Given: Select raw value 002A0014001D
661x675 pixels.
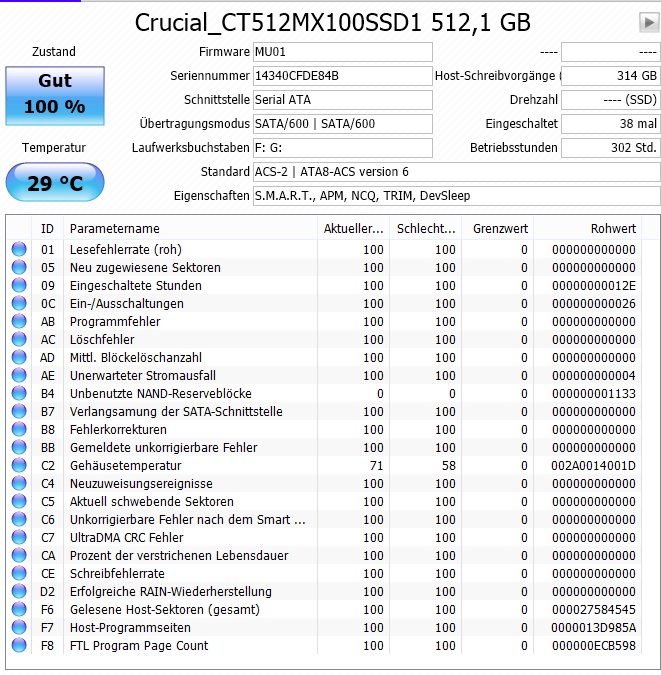Looking at the screenshot, I should tap(594, 466).
